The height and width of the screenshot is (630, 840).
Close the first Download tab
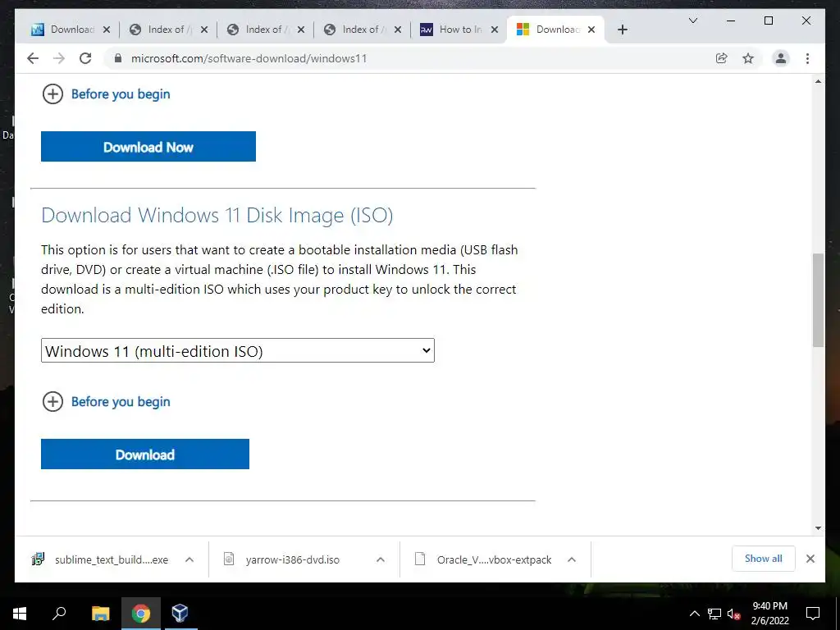pyautogui.click(x=106, y=30)
